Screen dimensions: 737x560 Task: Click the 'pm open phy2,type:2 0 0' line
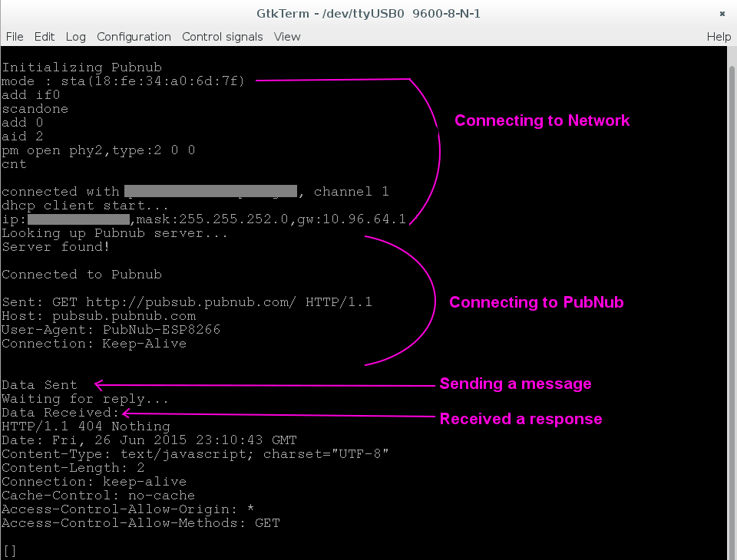click(x=98, y=150)
